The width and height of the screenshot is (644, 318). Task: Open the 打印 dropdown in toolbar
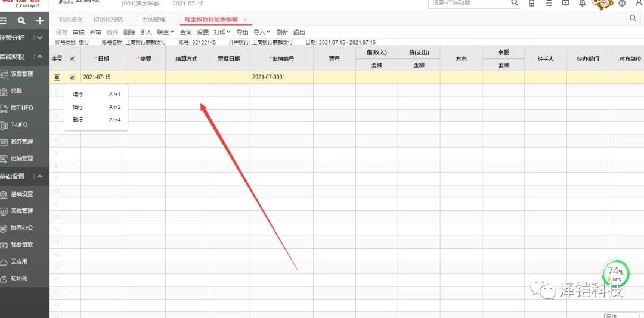click(222, 32)
